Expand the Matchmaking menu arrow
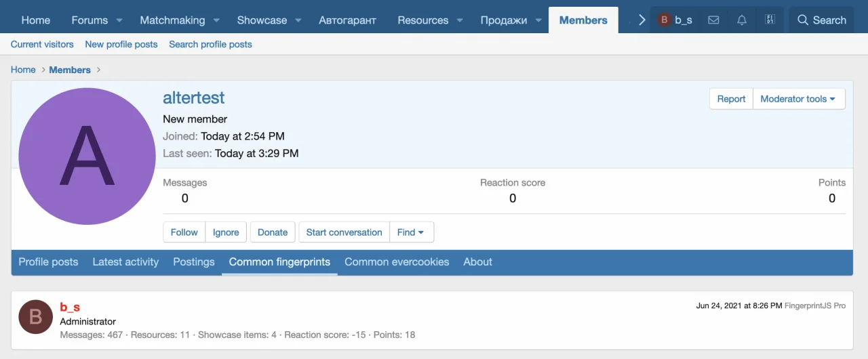The width and height of the screenshot is (868, 359). (216, 20)
